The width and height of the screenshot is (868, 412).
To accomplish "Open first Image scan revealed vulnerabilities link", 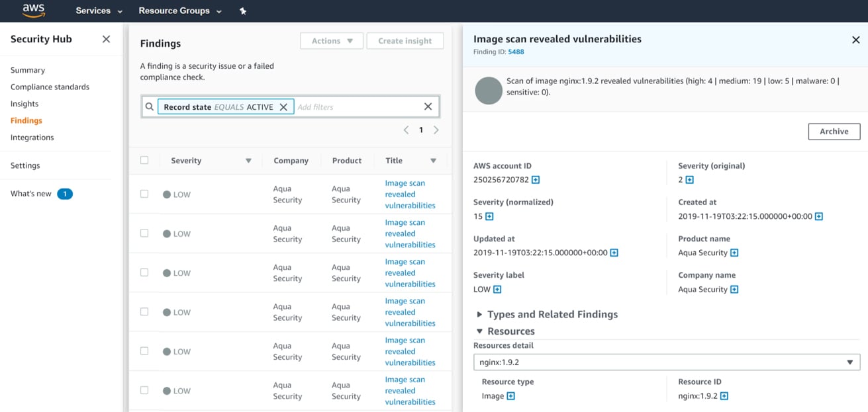I will coord(410,194).
